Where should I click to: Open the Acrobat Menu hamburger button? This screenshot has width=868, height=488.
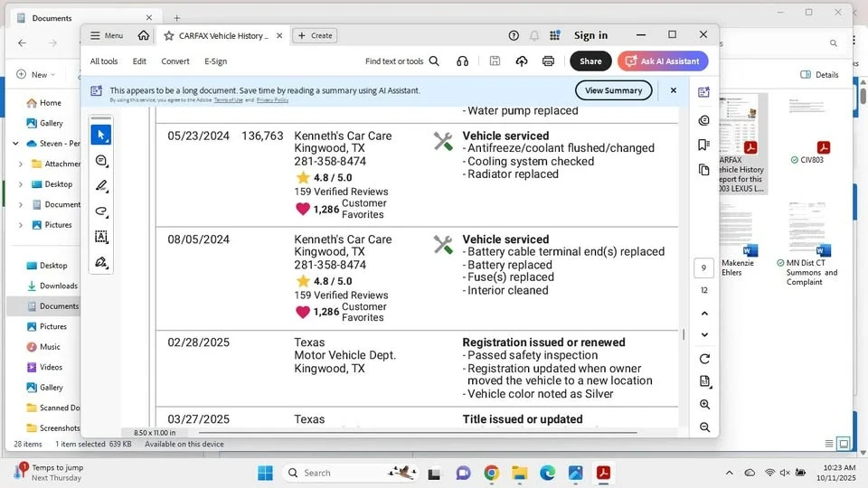[107, 35]
